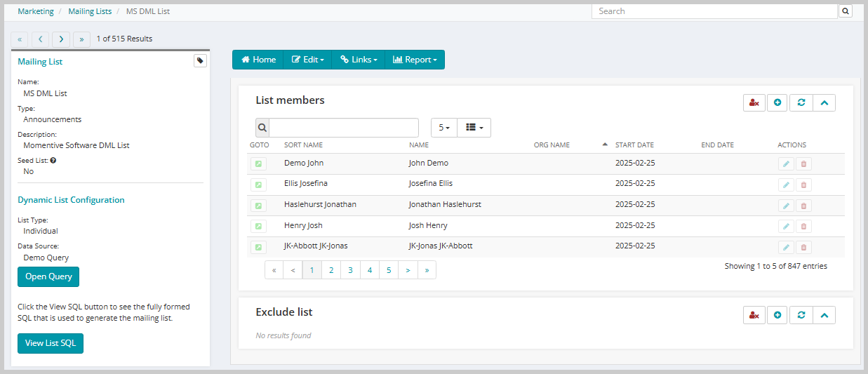Click name cell Josefina Ellis

coord(431,183)
